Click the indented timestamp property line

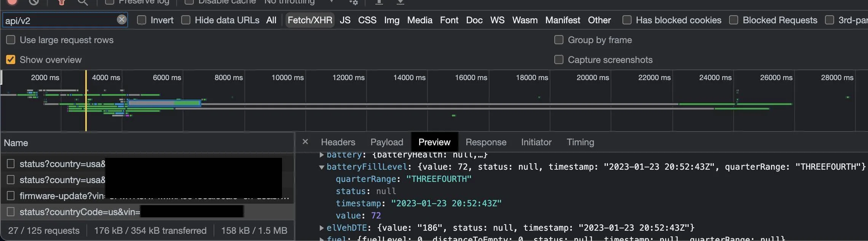[419, 204]
